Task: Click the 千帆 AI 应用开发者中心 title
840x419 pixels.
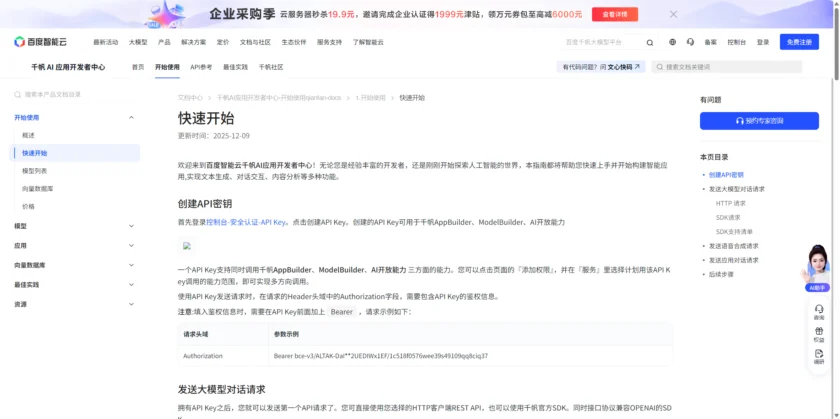Action: pyautogui.click(x=68, y=68)
